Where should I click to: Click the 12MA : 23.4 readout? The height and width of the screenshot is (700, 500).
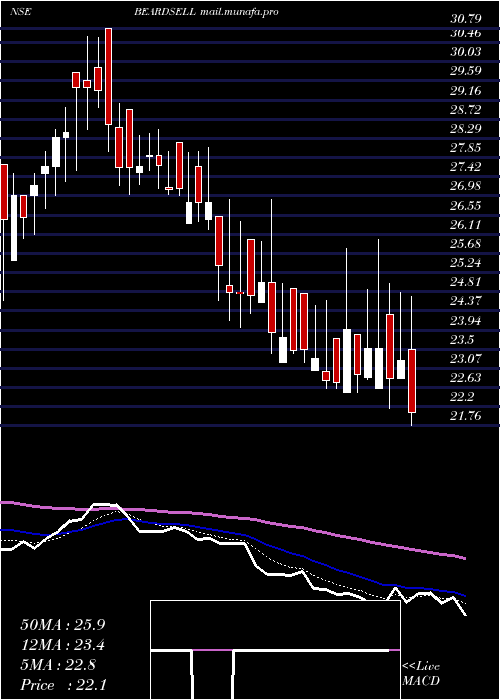point(63,645)
